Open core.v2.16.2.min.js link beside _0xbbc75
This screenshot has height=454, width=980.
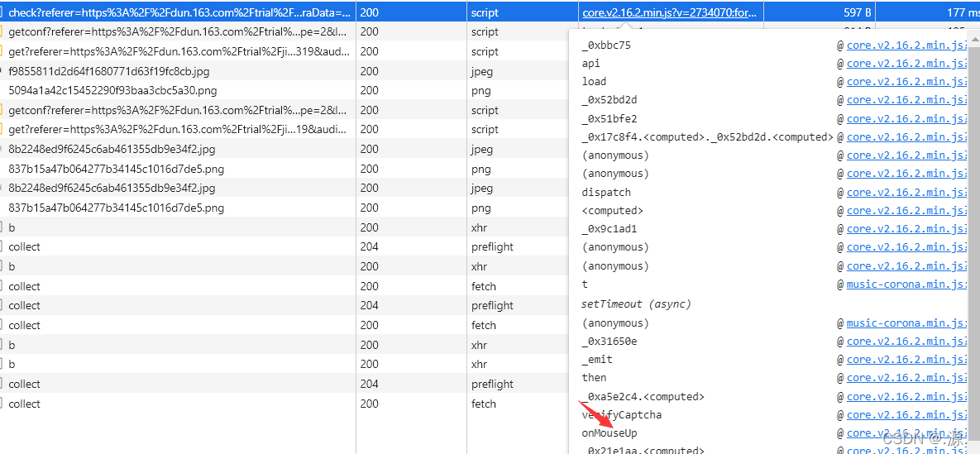tap(906, 45)
